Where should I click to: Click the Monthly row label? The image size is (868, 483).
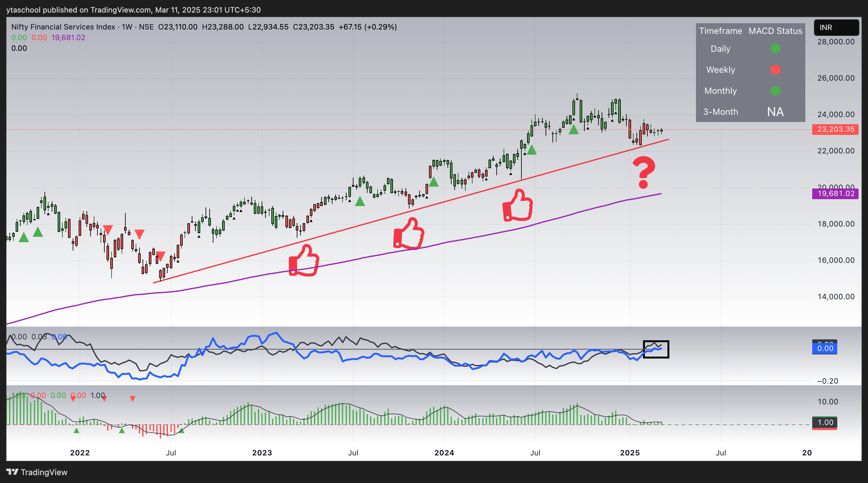[720, 91]
